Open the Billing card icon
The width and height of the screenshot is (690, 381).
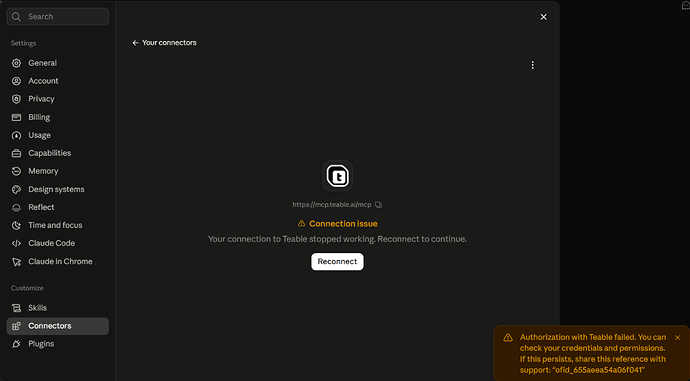click(16, 117)
